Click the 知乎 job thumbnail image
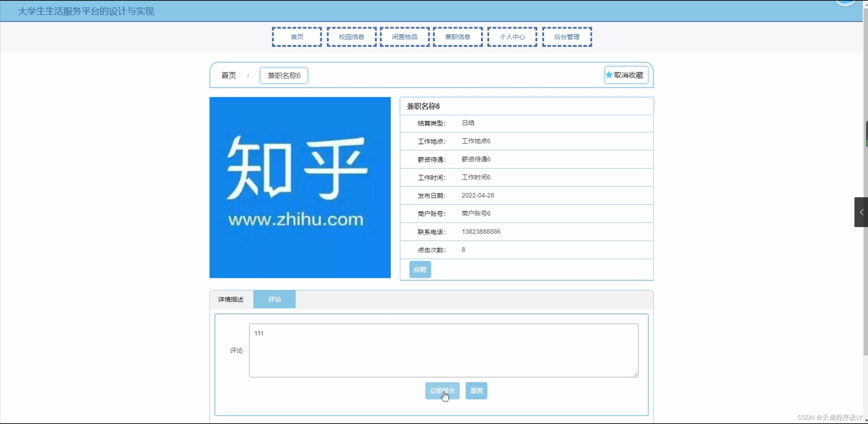The height and width of the screenshot is (424, 868). pos(300,187)
